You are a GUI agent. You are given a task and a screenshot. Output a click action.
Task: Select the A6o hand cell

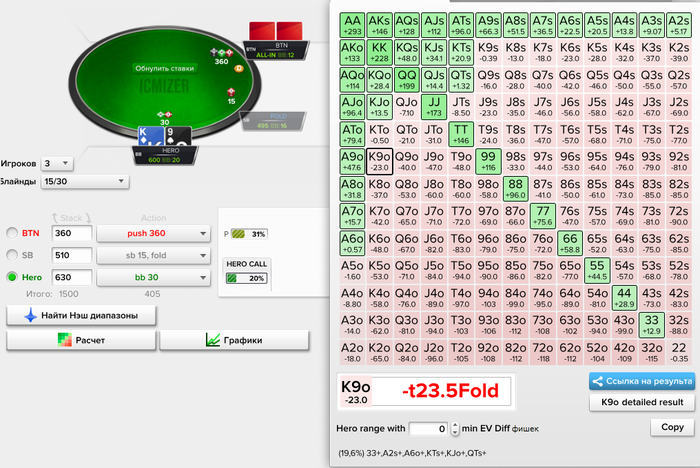352,243
